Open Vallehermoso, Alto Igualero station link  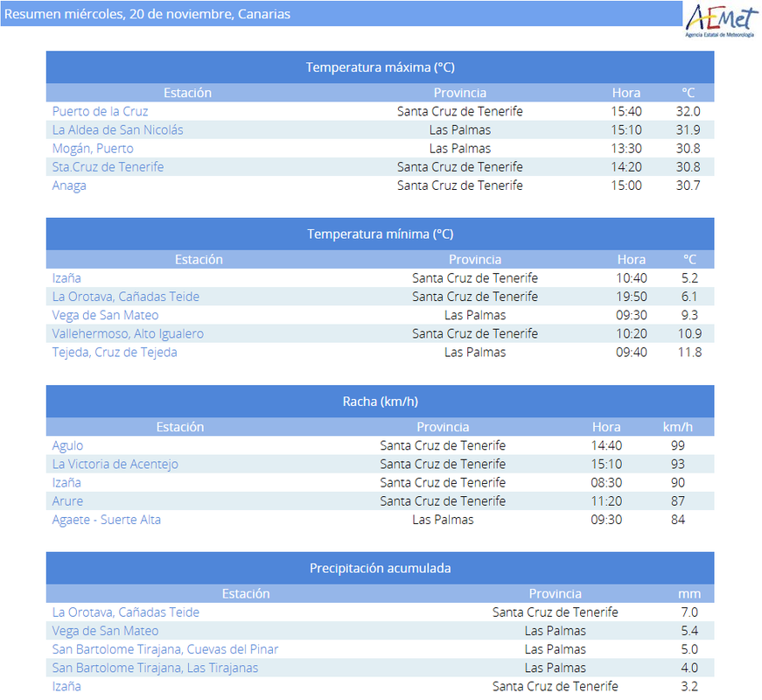[x=128, y=333]
